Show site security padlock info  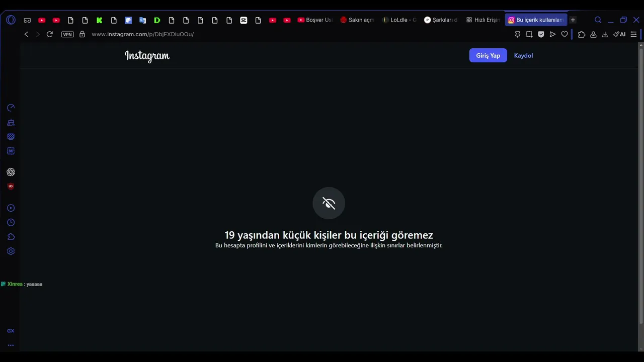point(82,34)
